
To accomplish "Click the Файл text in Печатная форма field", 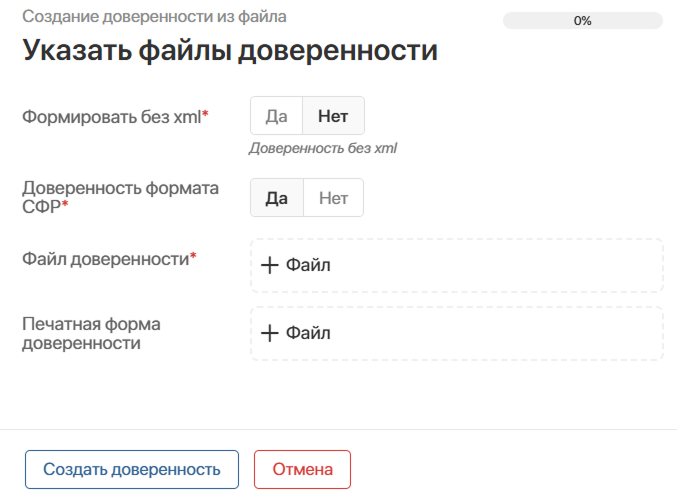I will (x=308, y=334).
